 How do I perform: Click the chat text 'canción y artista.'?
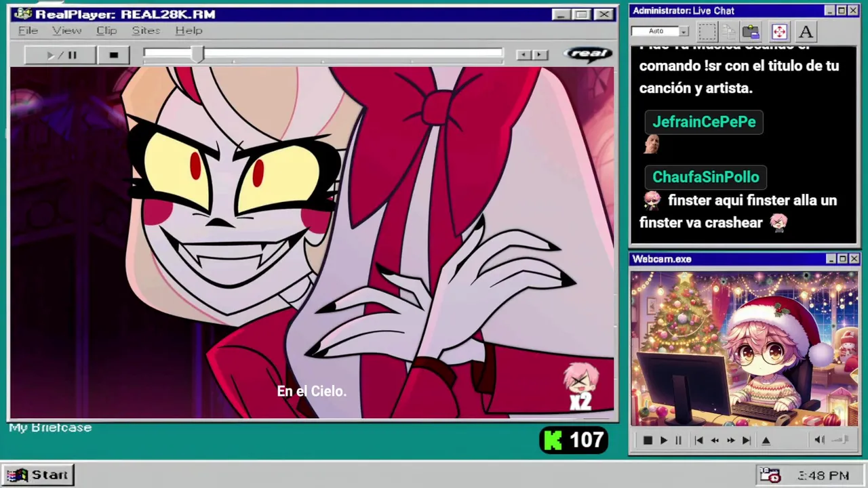click(x=696, y=88)
